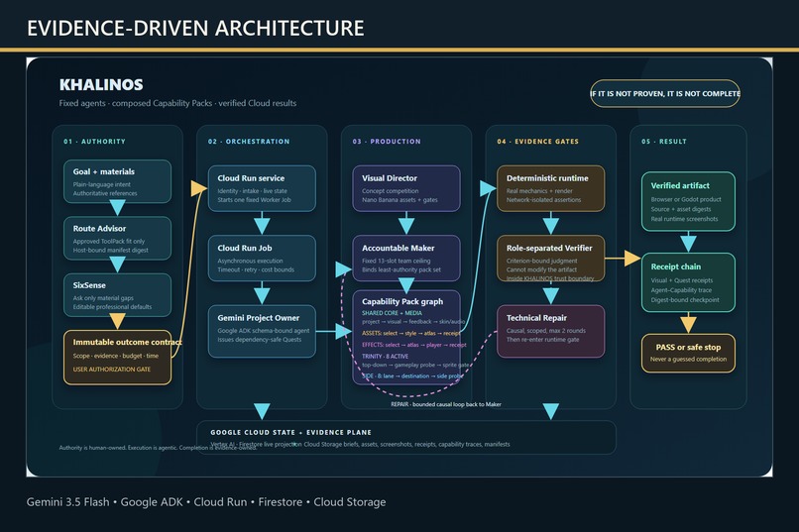799x532 pixels.
Task: Click 'Never a guessed completion' text
Action: (688, 359)
